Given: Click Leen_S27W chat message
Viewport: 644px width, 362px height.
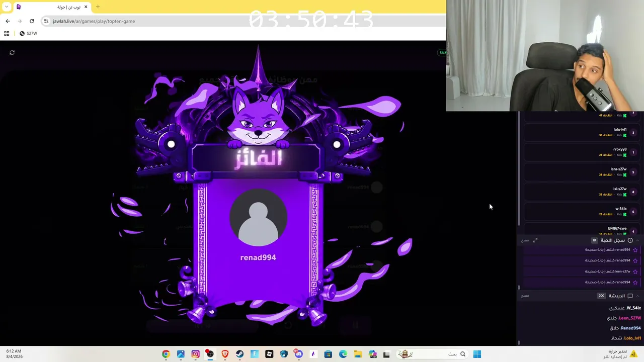Looking at the screenshot, I should 624,318.
